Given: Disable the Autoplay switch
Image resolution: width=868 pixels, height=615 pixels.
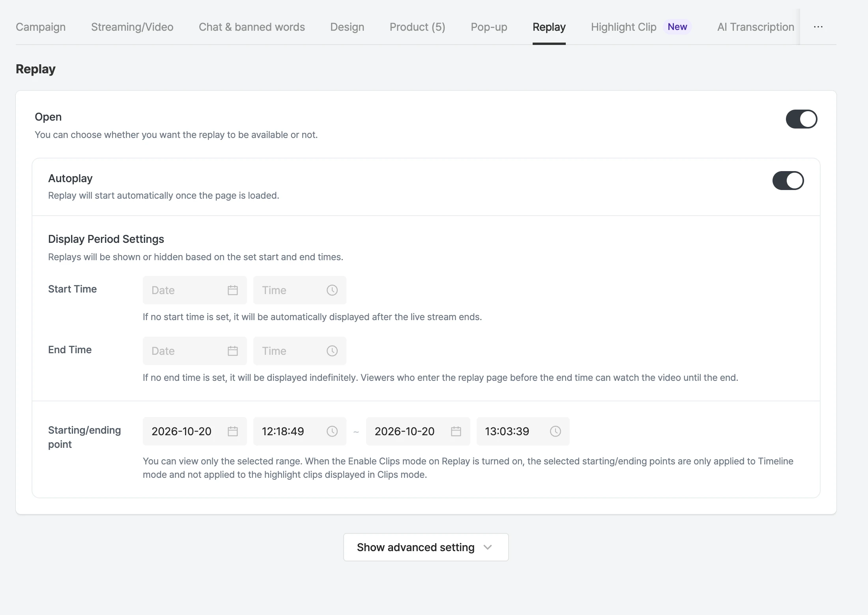Looking at the screenshot, I should coord(788,181).
